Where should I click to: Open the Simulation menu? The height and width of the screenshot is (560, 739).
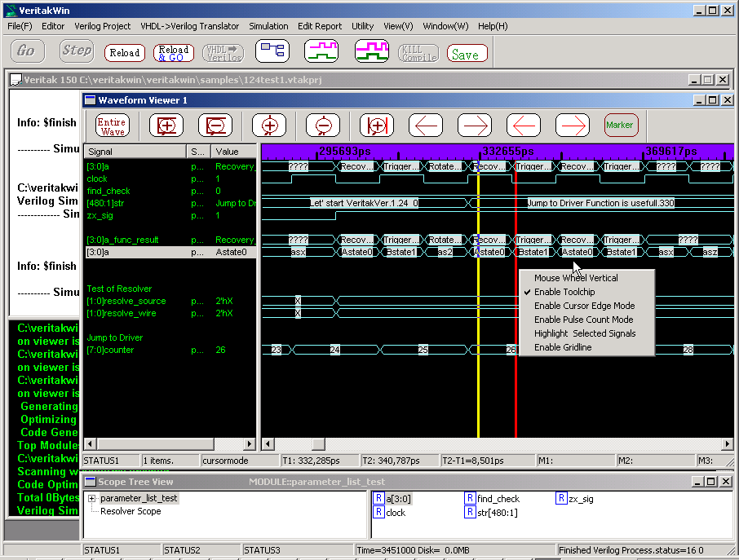pos(268,26)
